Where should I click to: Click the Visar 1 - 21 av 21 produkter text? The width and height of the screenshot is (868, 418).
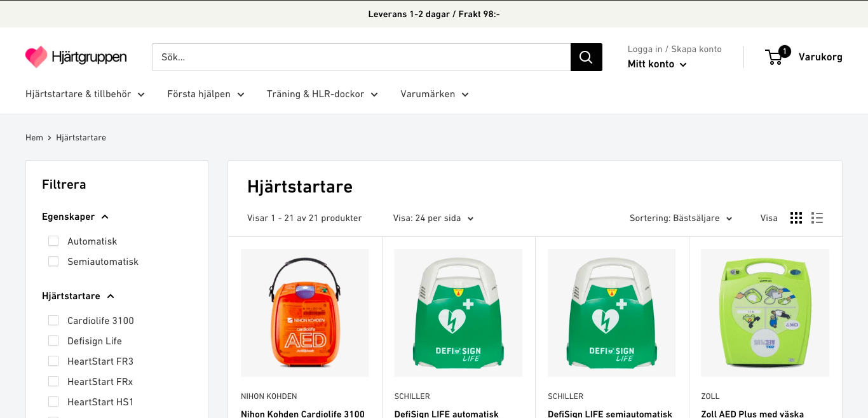pos(304,218)
